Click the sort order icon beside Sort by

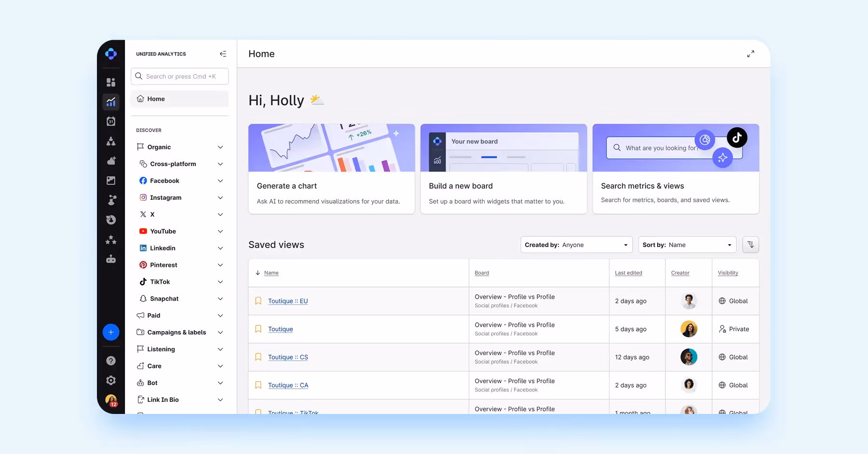750,245
